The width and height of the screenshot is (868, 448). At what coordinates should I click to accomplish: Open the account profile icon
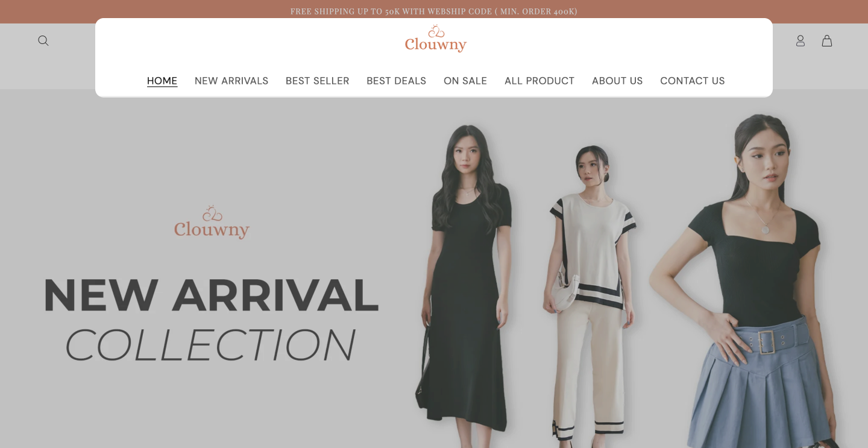pyautogui.click(x=800, y=40)
